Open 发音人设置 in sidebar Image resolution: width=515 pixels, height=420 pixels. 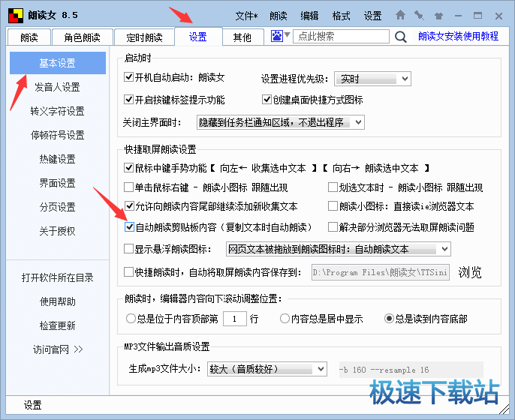coord(58,87)
